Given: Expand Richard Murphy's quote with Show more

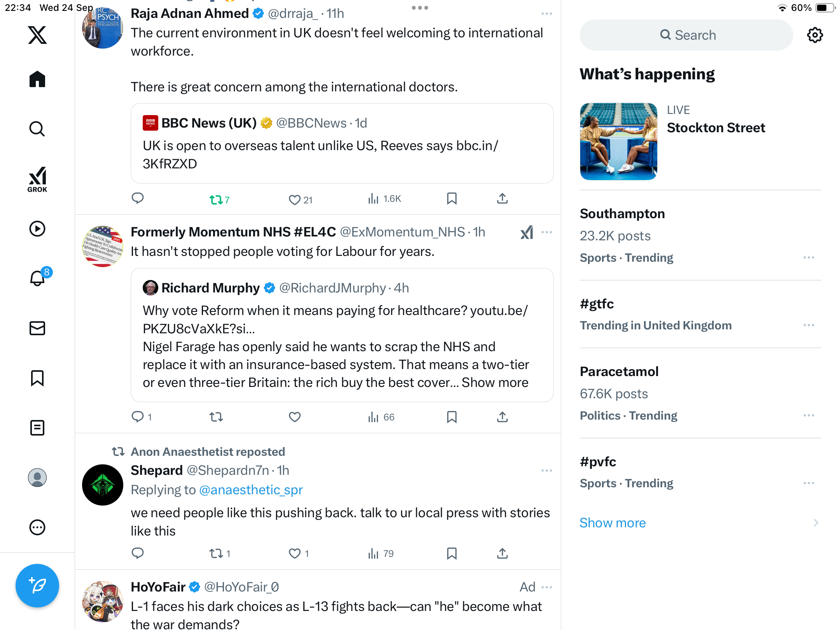Looking at the screenshot, I should (495, 383).
